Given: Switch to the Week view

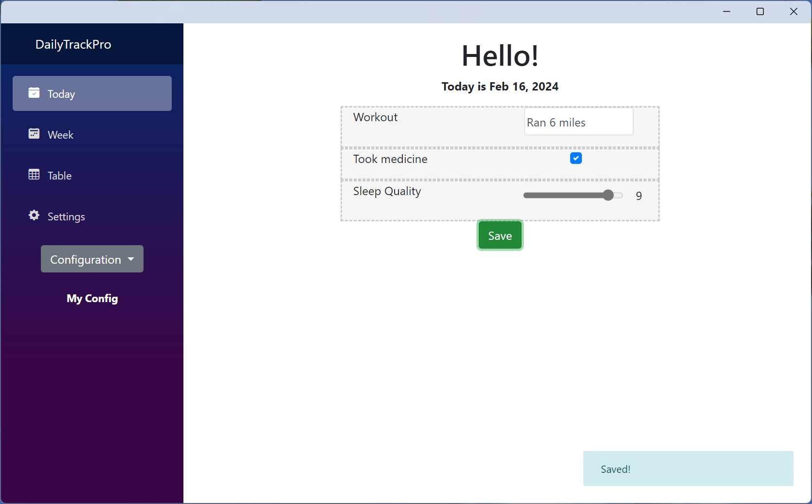Looking at the screenshot, I should pyautogui.click(x=92, y=134).
